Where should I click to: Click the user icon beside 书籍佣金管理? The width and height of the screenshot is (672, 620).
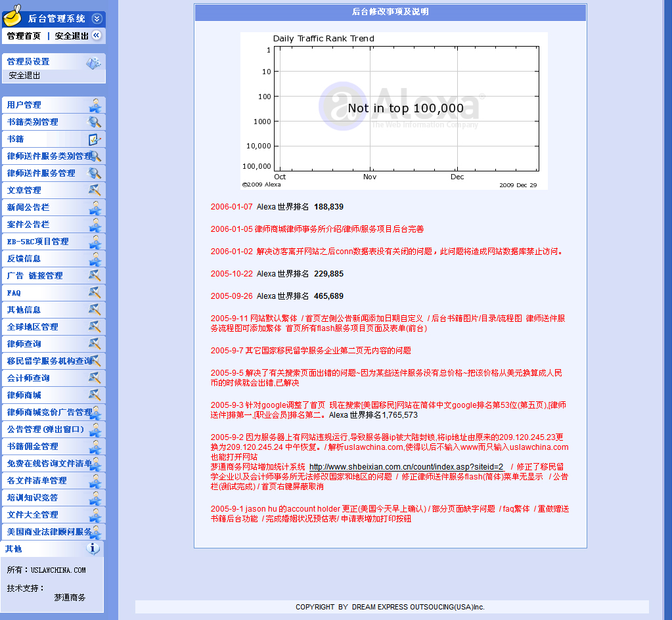pyautogui.click(x=95, y=447)
